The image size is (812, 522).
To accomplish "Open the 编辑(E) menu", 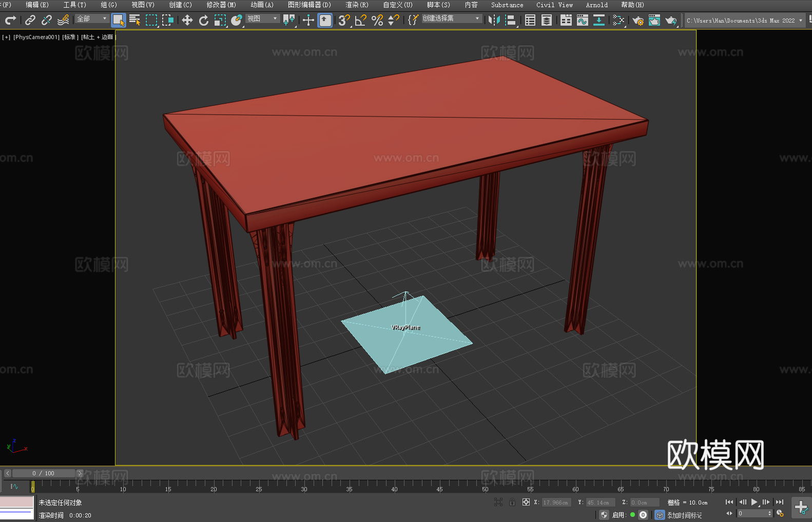I will pyautogui.click(x=37, y=5).
